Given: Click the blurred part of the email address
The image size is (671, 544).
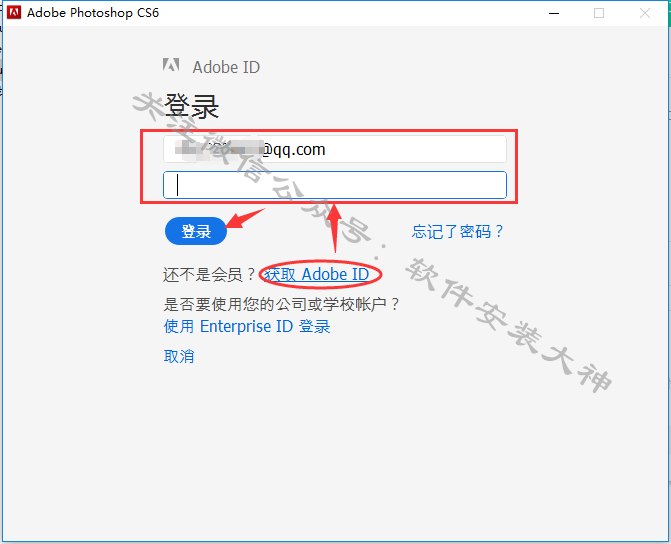Looking at the screenshot, I should click(x=218, y=149).
